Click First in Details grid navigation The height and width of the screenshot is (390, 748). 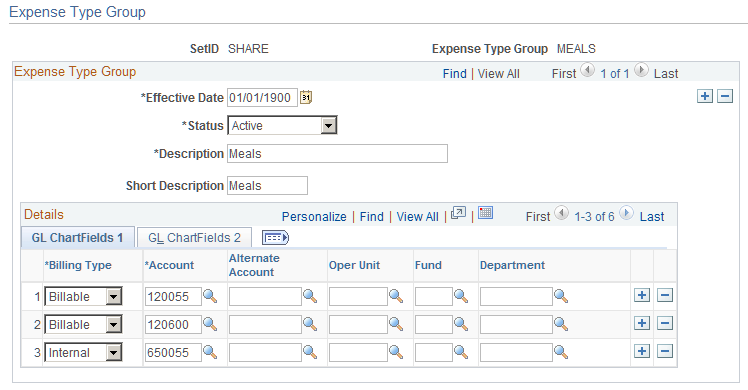(x=538, y=217)
